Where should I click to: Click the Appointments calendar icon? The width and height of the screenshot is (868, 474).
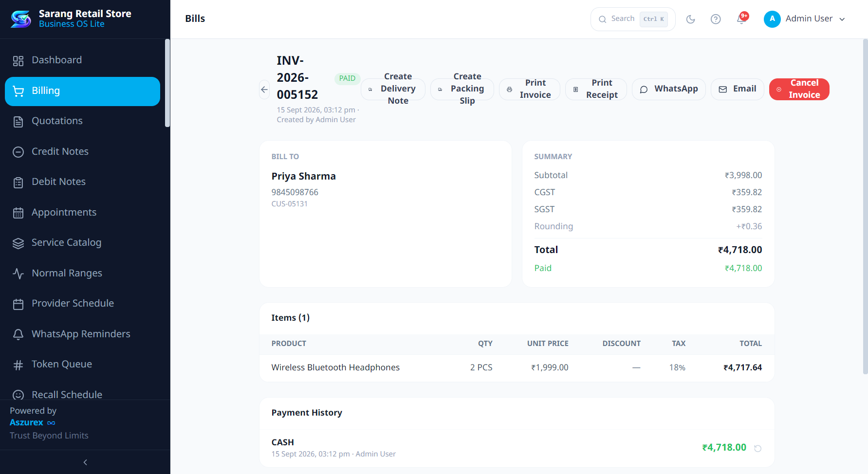[x=18, y=213]
